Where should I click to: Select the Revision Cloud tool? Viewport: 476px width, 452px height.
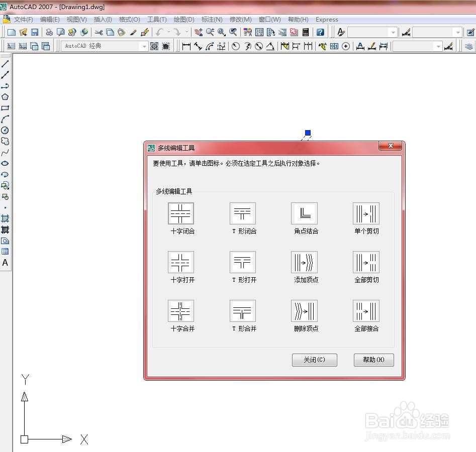click(5, 141)
